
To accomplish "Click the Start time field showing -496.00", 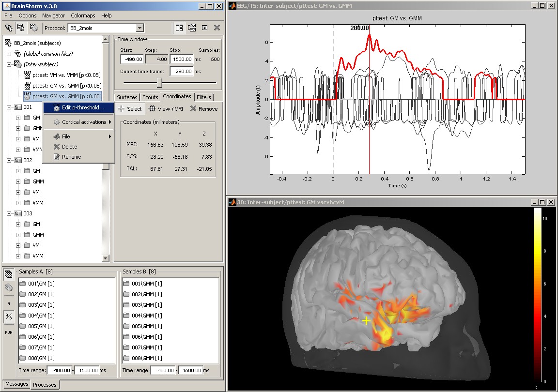I will (132, 59).
